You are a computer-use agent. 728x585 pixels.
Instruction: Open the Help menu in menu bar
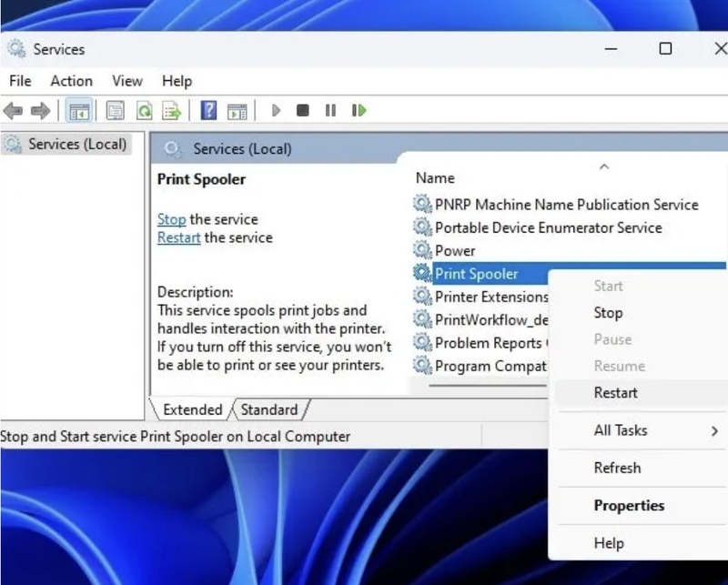(177, 81)
